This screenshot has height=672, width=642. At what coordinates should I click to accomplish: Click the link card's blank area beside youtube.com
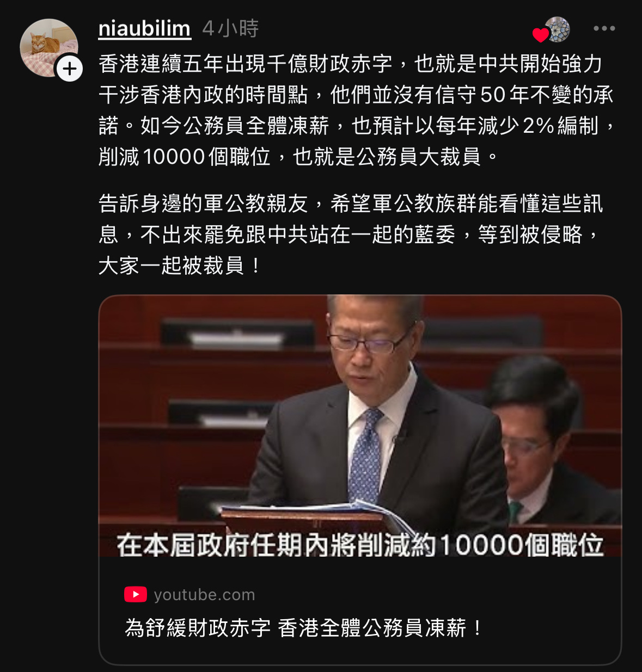tap(436, 595)
